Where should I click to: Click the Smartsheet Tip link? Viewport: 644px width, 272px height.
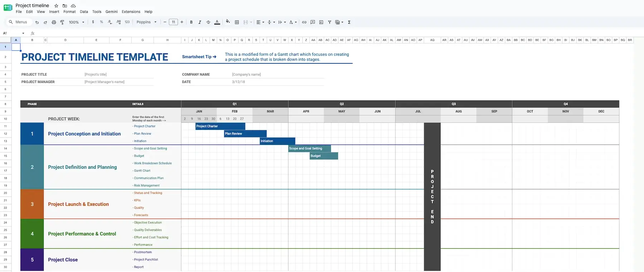(199, 57)
